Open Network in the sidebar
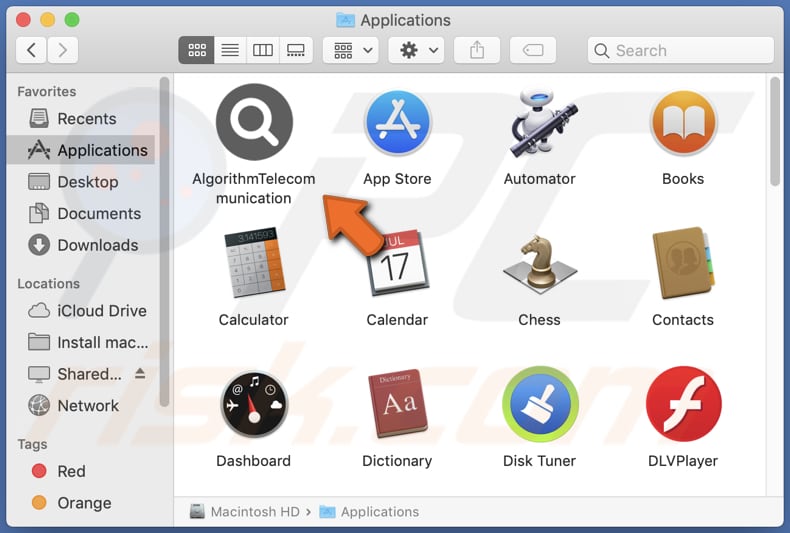 (81, 406)
